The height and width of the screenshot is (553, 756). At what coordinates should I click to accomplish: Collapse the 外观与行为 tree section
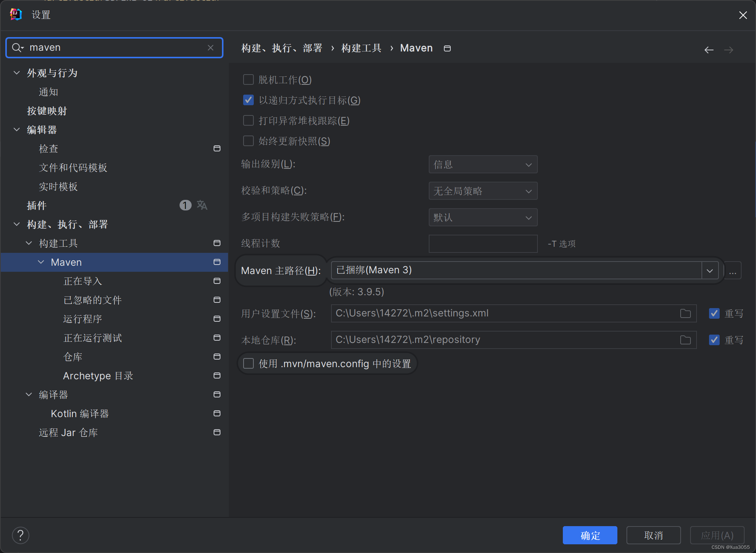coord(17,73)
